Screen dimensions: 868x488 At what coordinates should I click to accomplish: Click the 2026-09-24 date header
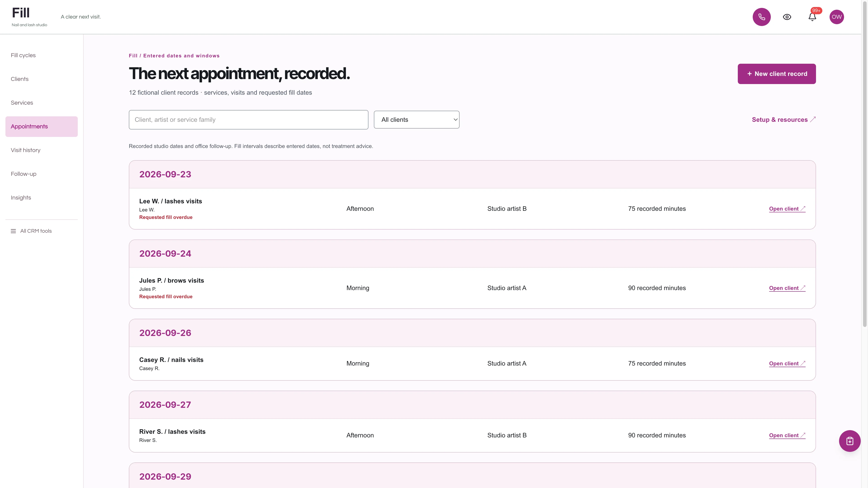165,253
